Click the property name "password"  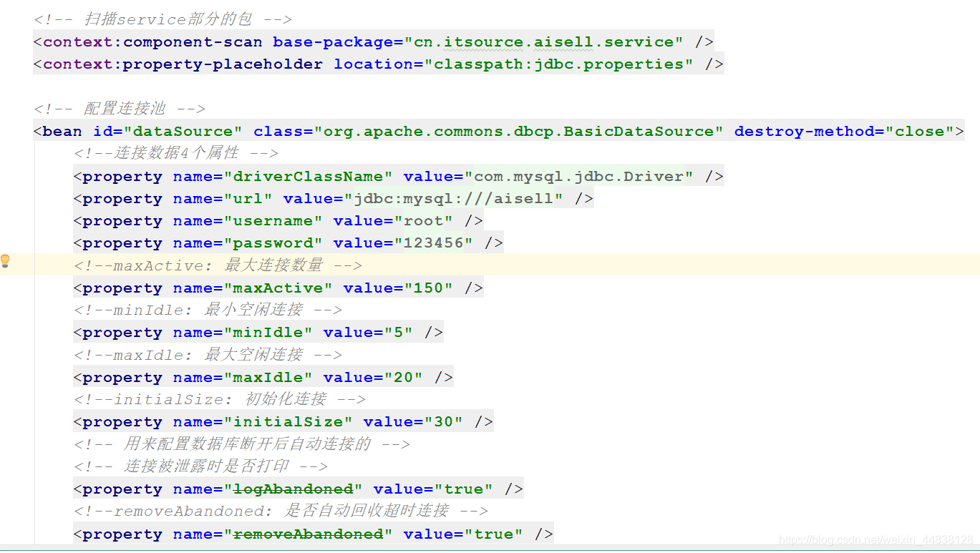(x=273, y=243)
